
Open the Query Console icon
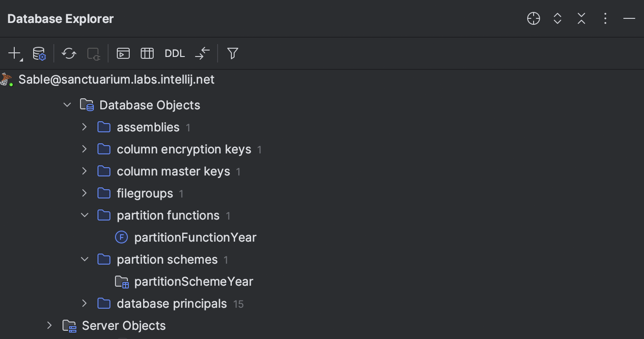click(123, 53)
